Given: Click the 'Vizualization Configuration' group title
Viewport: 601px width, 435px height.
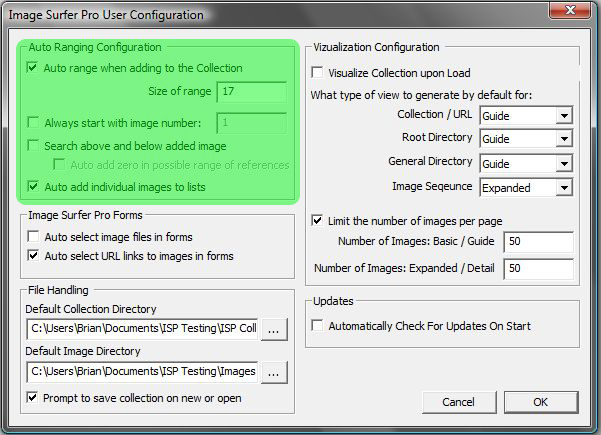Looking at the screenshot, I should 376,47.
